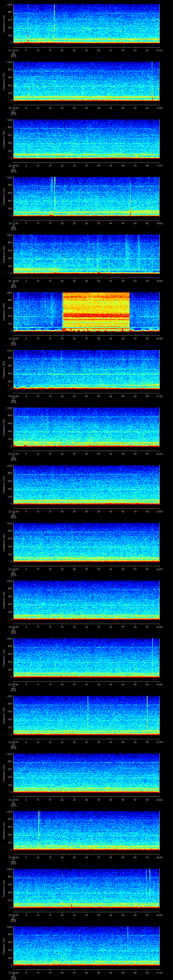Click the 22:29:00 start time label
This screenshot has height=980, width=173.
[13, 915]
